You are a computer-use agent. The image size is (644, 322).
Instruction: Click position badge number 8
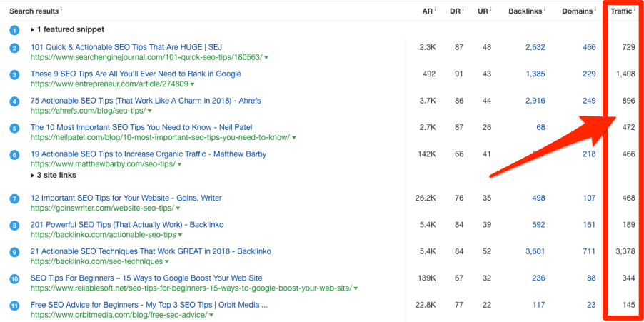point(14,226)
